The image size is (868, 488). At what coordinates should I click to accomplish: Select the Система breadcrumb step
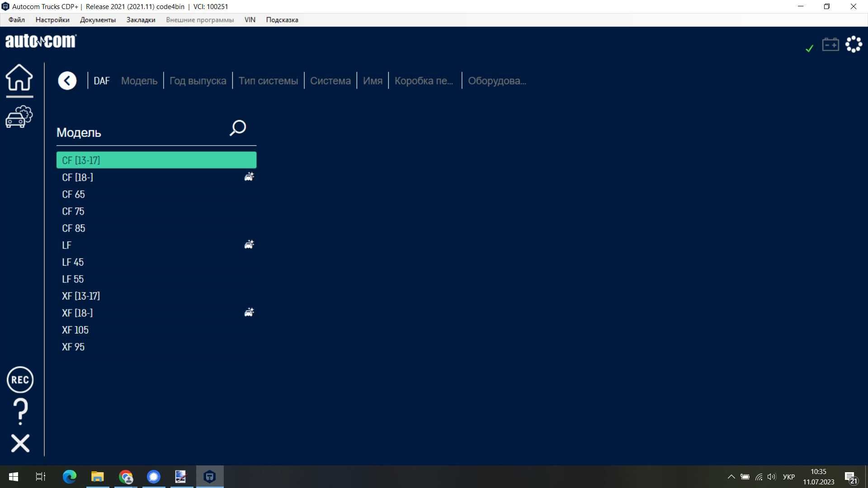(330, 81)
